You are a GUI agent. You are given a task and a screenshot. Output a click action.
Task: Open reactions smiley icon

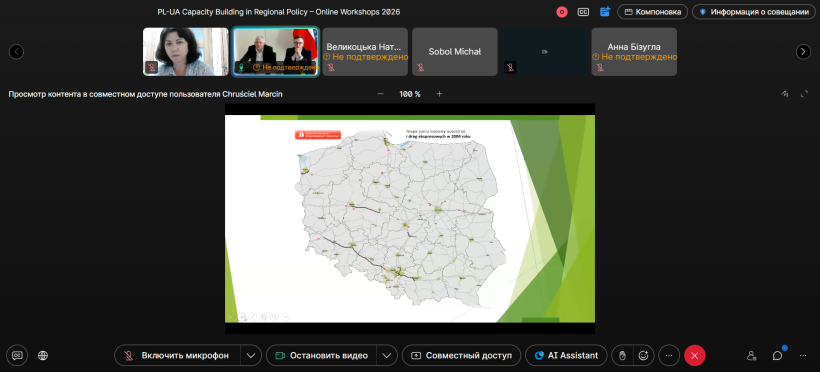[x=643, y=355]
